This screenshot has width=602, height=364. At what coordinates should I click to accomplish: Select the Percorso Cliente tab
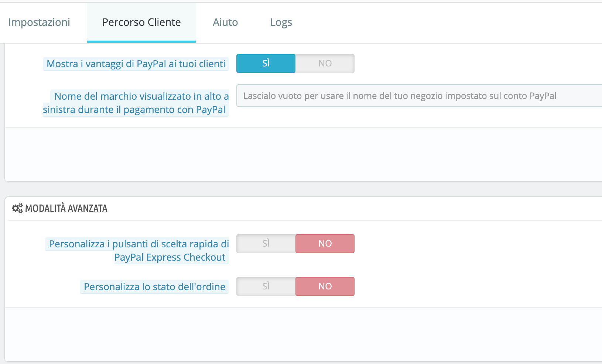point(141,23)
